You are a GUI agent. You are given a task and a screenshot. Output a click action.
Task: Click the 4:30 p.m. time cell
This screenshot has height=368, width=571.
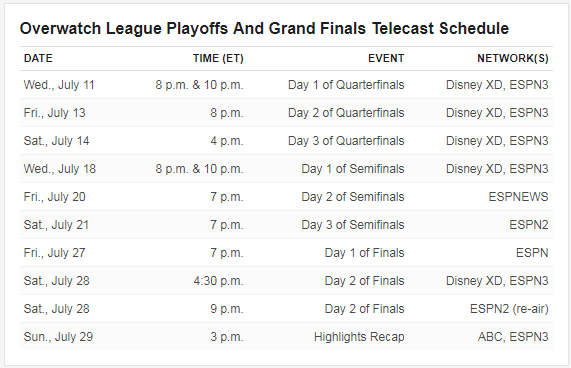tap(218, 281)
